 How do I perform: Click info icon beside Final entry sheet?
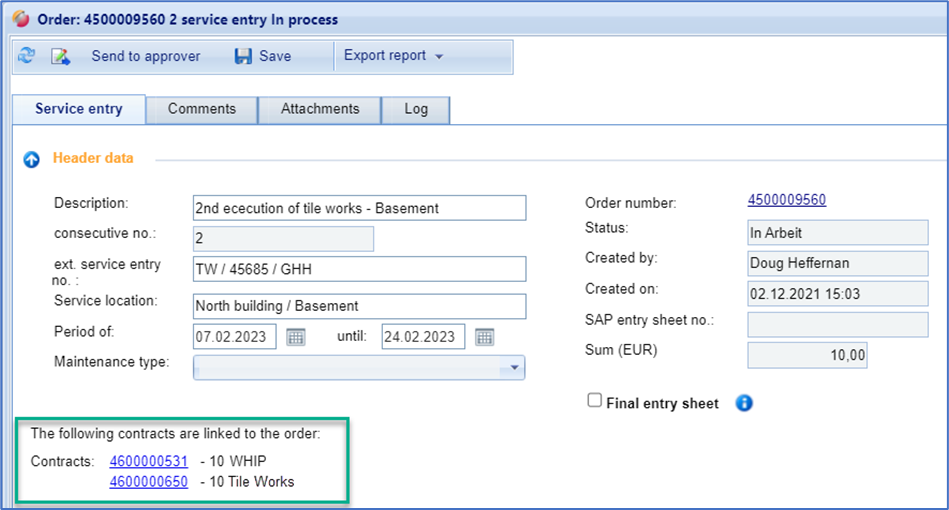coord(743,403)
